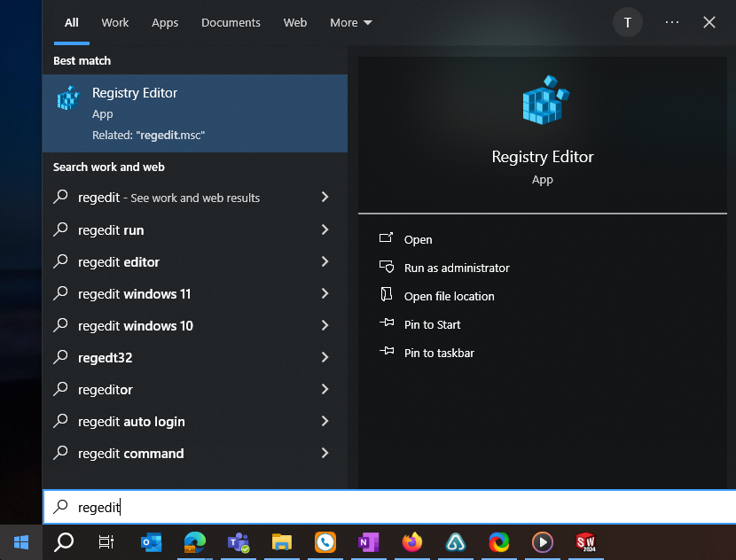Close the search panel with X
This screenshot has width=736, height=560.
[709, 22]
